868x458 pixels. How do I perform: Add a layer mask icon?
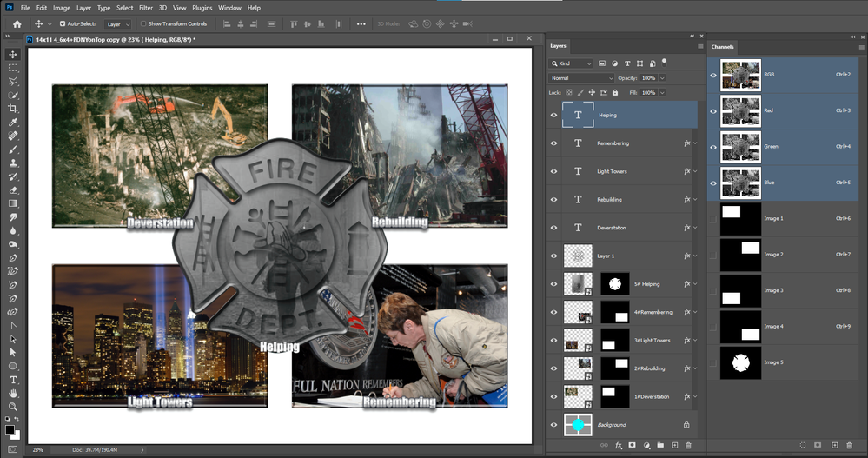632,445
